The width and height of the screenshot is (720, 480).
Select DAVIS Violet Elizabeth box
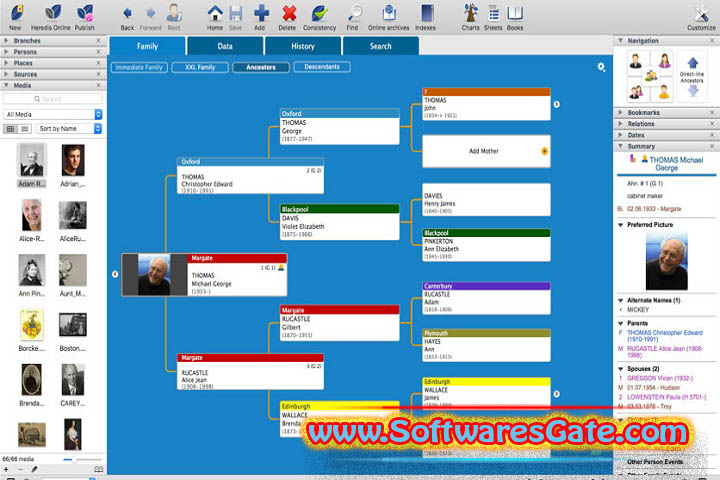point(339,222)
